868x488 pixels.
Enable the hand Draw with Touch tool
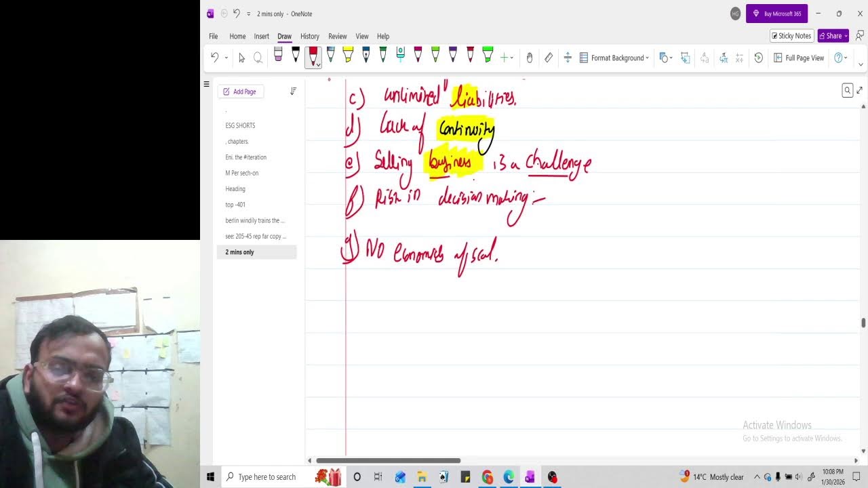530,58
